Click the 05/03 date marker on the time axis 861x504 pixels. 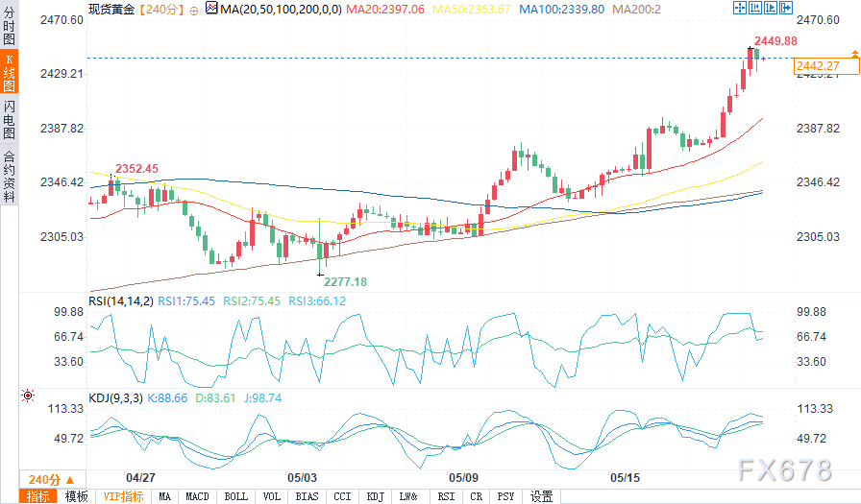coord(302,478)
